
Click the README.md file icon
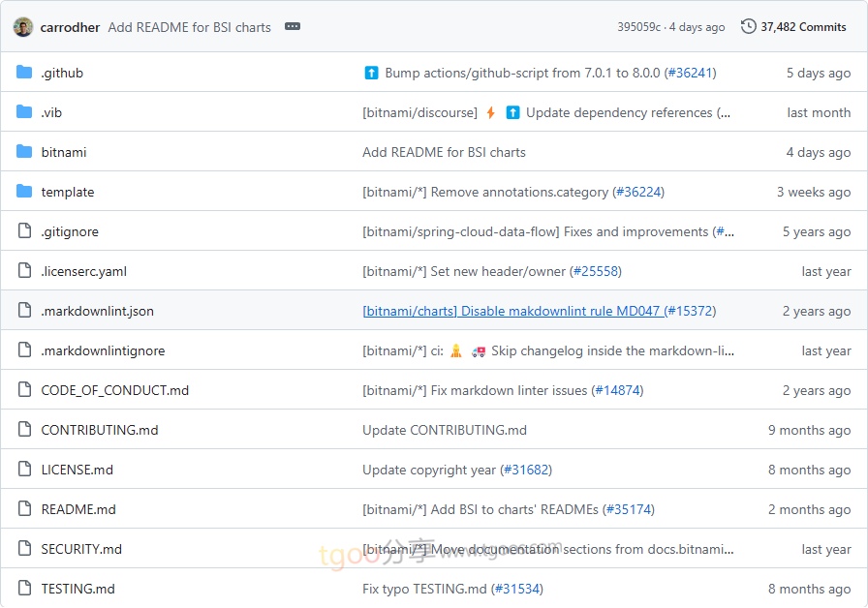24,509
